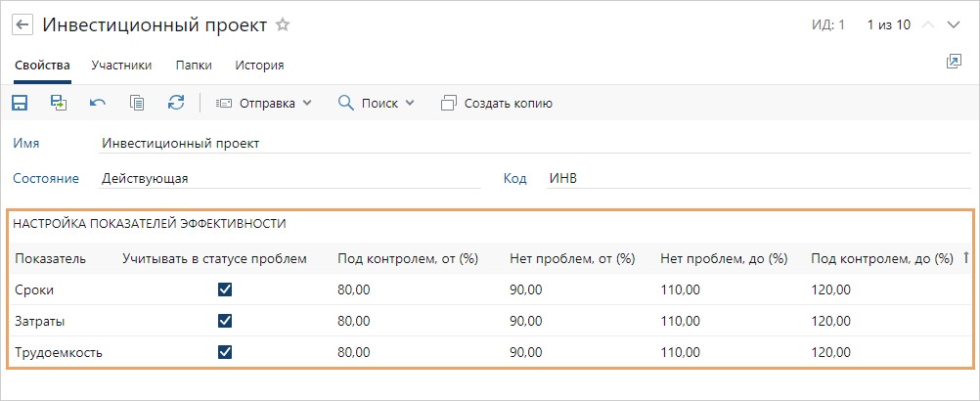Click the Save floppy disk icon

coord(20,103)
